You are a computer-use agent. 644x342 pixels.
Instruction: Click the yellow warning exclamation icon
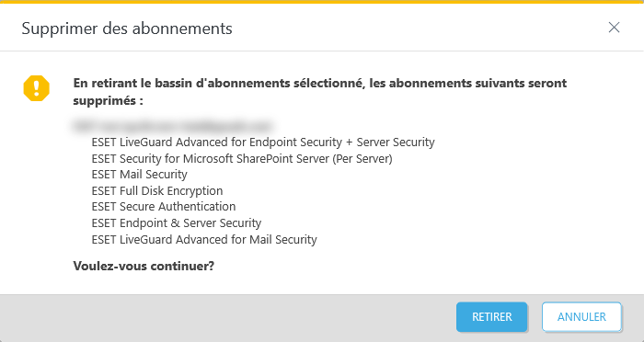tap(37, 88)
